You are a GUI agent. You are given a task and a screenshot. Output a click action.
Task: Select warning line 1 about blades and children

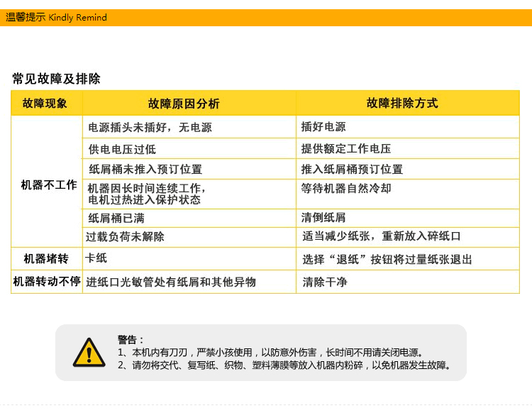271,353
